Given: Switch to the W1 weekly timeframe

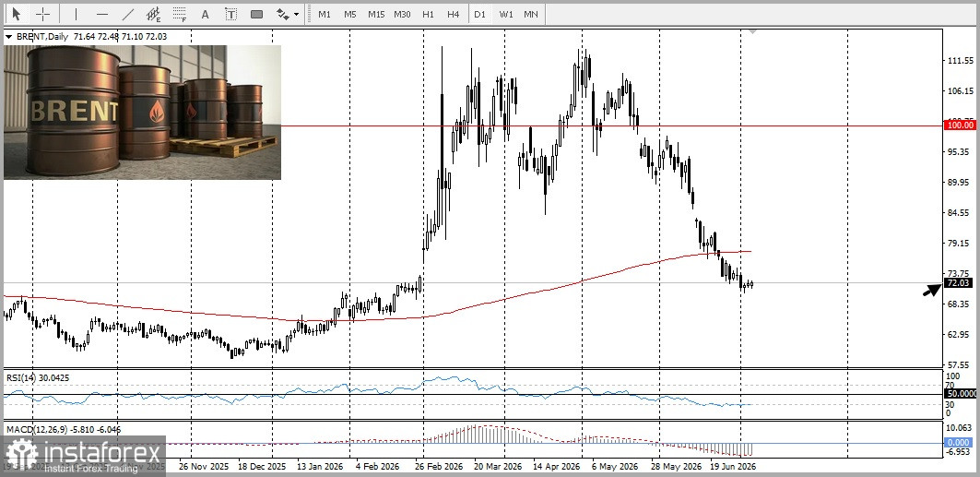Looking at the screenshot, I should point(506,14).
